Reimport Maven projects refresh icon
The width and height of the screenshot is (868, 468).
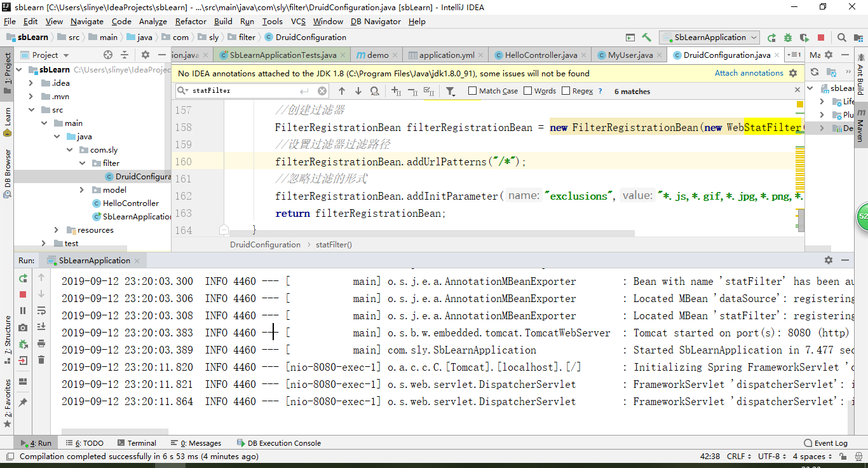[815, 72]
